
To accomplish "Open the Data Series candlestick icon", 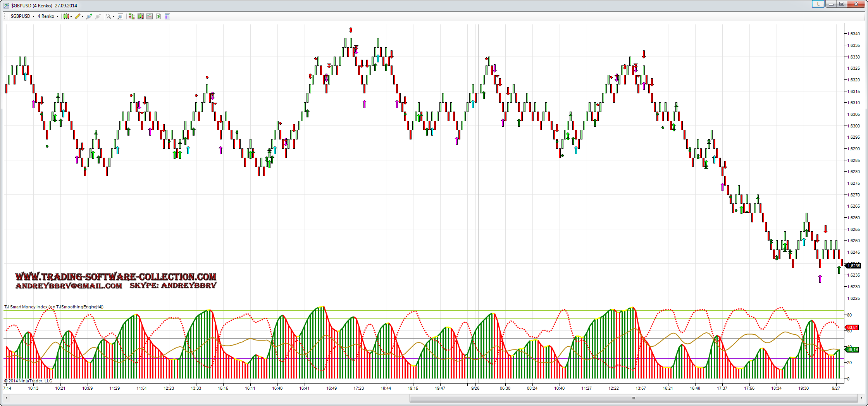I will tap(140, 16).
